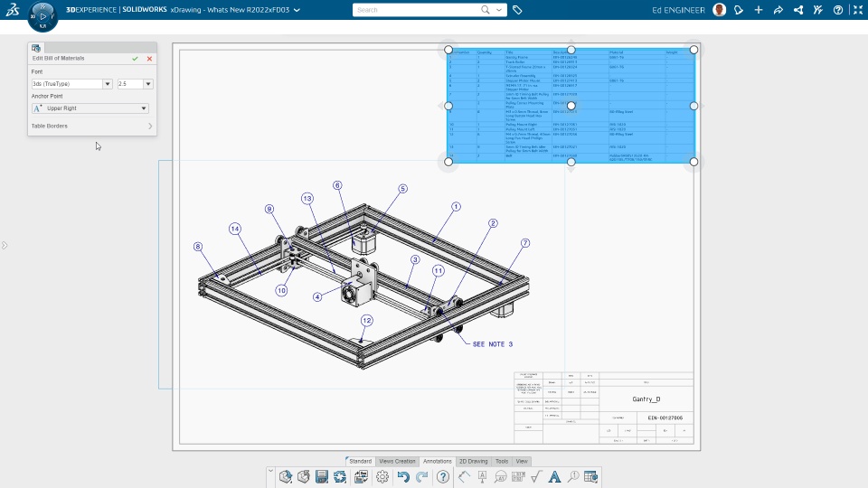Open Ed ENGINEER profile avatar
Image resolution: width=868 pixels, height=488 pixels.
click(x=719, y=10)
